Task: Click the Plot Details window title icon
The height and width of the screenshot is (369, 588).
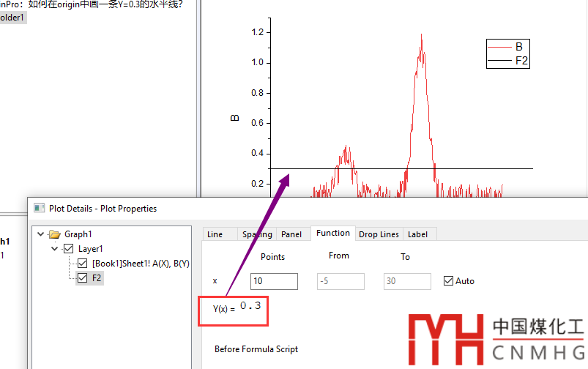Action: [38, 208]
